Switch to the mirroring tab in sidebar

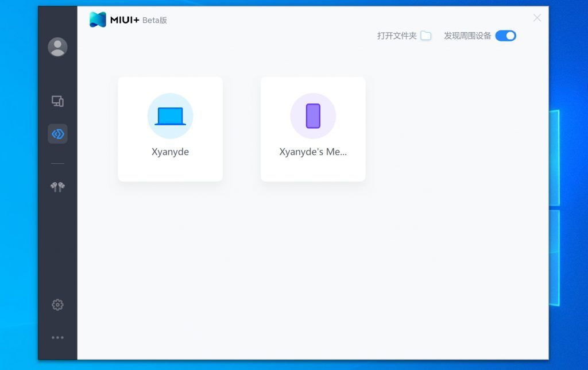coord(57,101)
